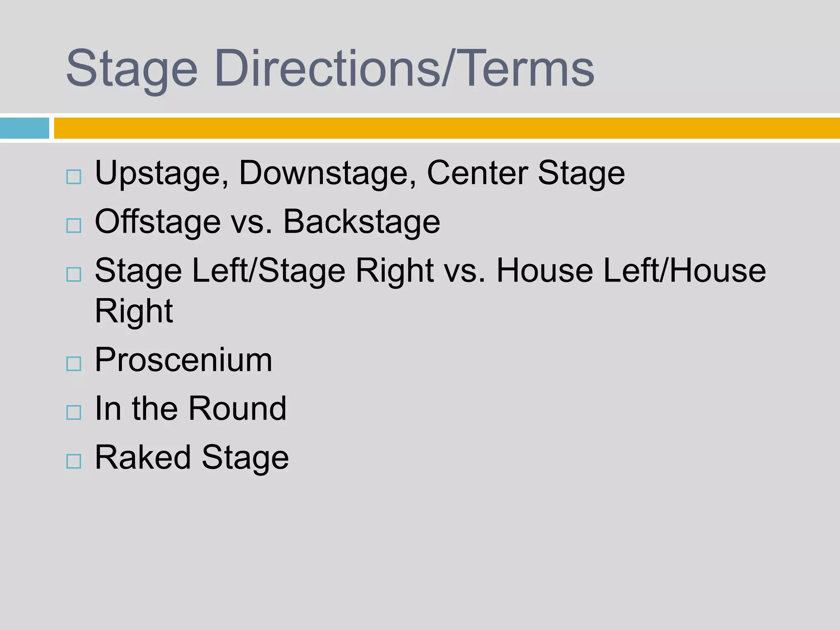Viewport: 840px width, 630px height.
Task: Click the Center Stage text
Action: (x=526, y=173)
